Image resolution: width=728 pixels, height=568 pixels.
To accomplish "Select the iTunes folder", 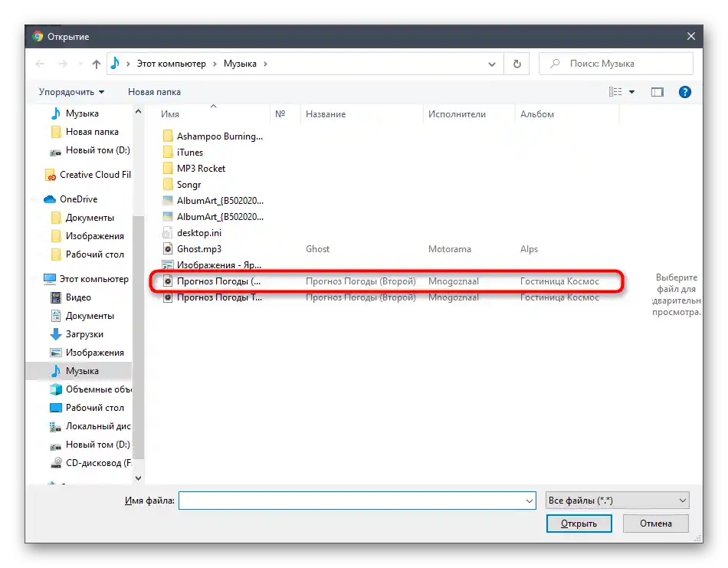I will click(x=183, y=153).
